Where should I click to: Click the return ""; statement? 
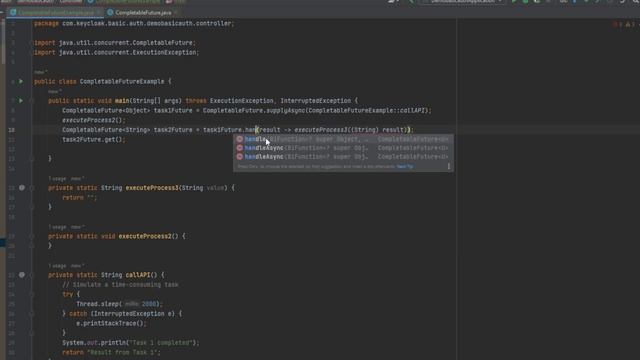80,198
